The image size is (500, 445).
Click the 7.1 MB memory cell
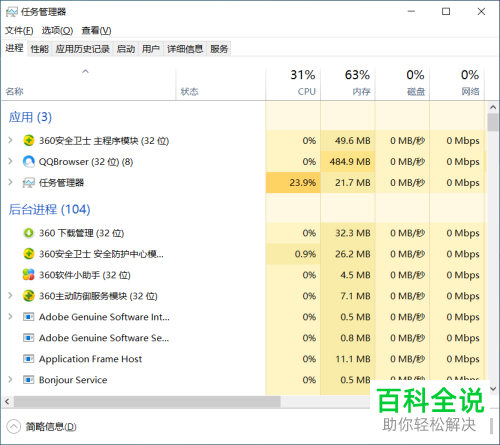coord(348,296)
